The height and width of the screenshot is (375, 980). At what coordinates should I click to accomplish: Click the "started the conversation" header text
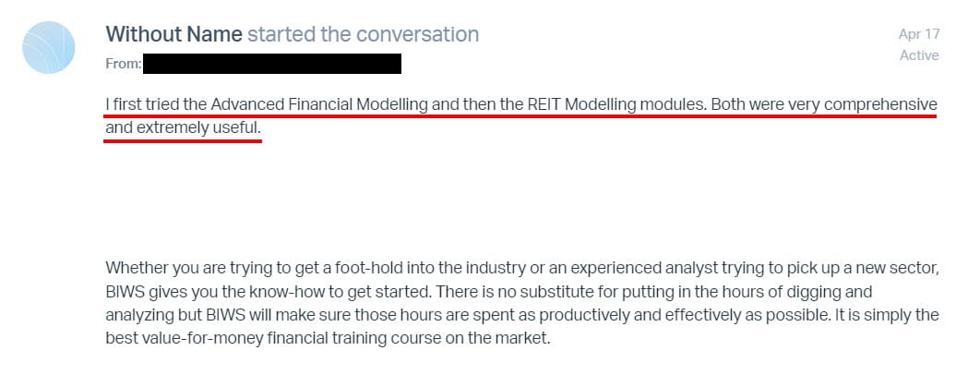click(363, 34)
